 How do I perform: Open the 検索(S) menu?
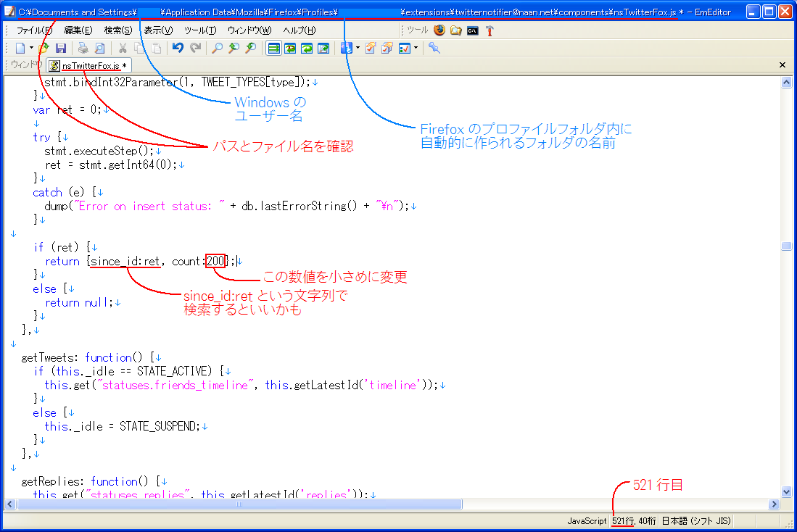point(117,30)
